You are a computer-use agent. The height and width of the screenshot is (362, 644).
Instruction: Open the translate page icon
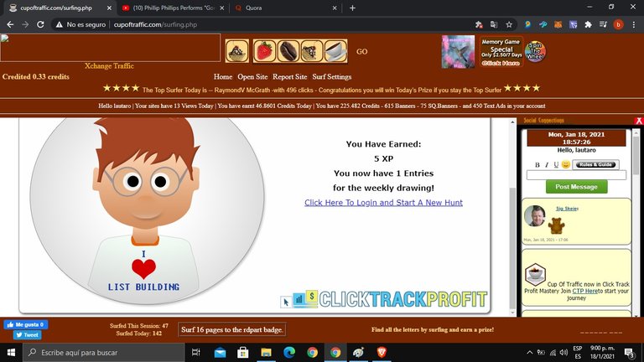(x=494, y=24)
